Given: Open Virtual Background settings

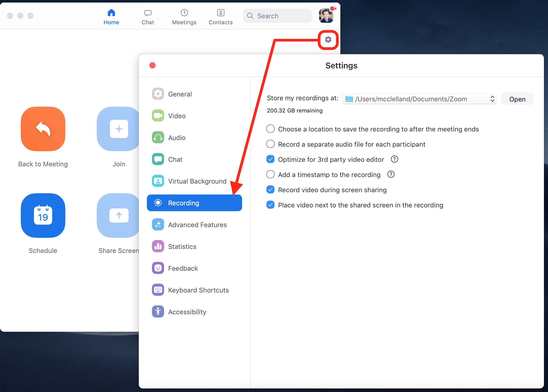Looking at the screenshot, I should [197, 181].
